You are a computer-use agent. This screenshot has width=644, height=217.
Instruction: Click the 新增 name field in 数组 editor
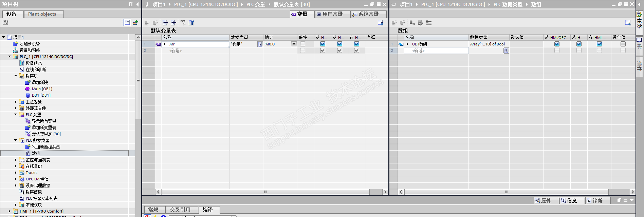pos(436,51)
